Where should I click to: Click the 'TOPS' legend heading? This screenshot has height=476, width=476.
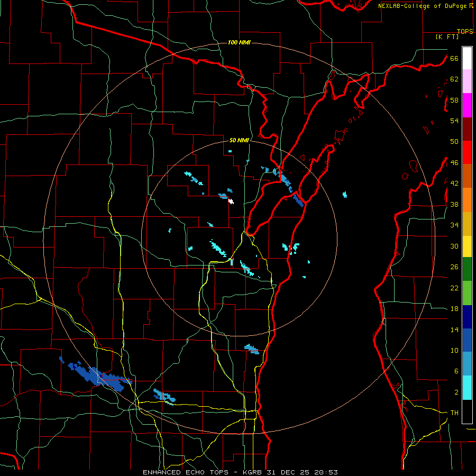click(x=465, y=31)
